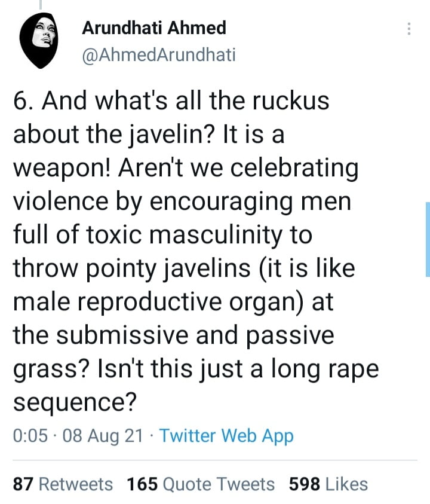View who gave the 598 Likes
430x504 pixels.
(x=328, y=484)
